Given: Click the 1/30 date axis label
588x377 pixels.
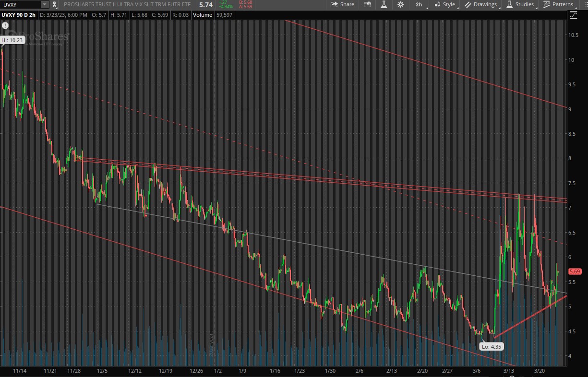Looking at the screenshot, I should tap(330, 371).
